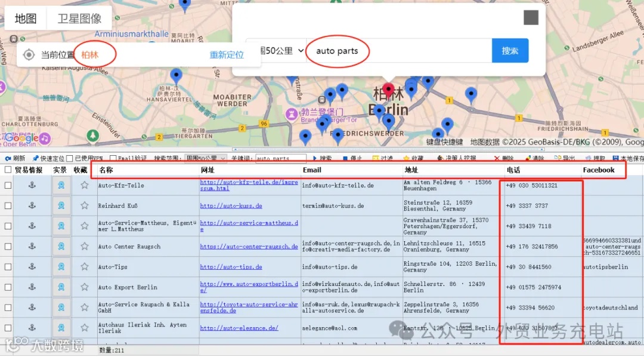Open street view for Auto-Service Raupach & Kalla
The height and width of the screenshot is (357, 644).
61,307
